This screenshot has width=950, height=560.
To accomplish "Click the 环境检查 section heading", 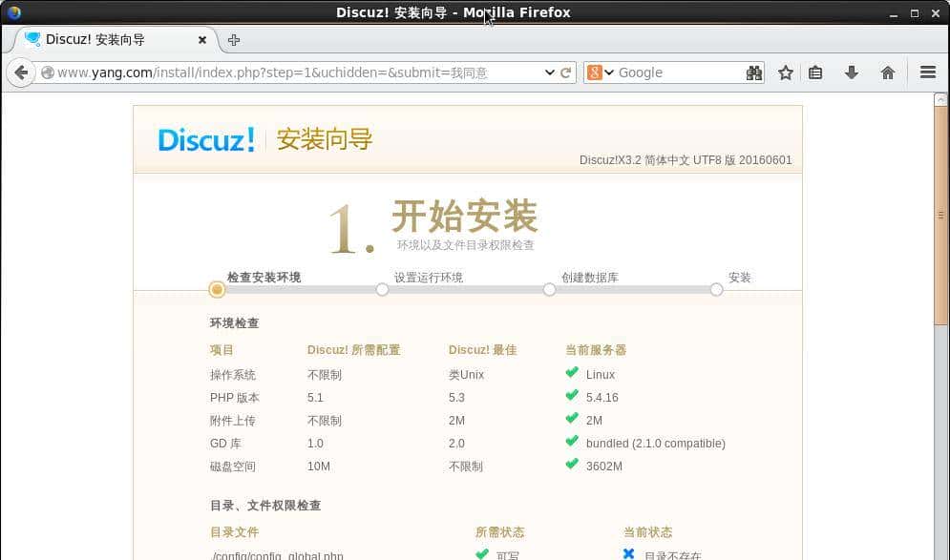I will point(235,323).
